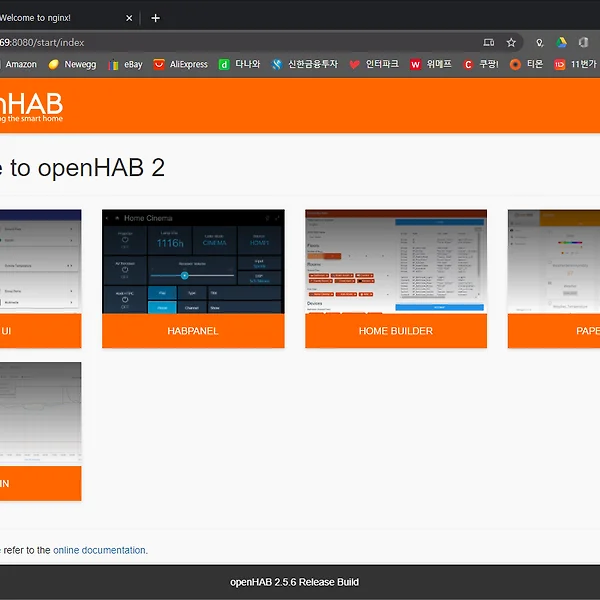Open the Basic UI tile button
600x600 pixels.
coord(41,331)
